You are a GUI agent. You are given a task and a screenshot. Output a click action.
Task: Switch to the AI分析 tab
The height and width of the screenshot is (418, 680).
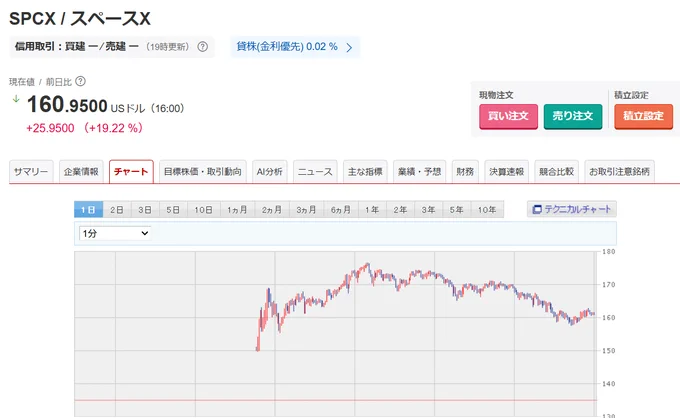coord(269,172)
